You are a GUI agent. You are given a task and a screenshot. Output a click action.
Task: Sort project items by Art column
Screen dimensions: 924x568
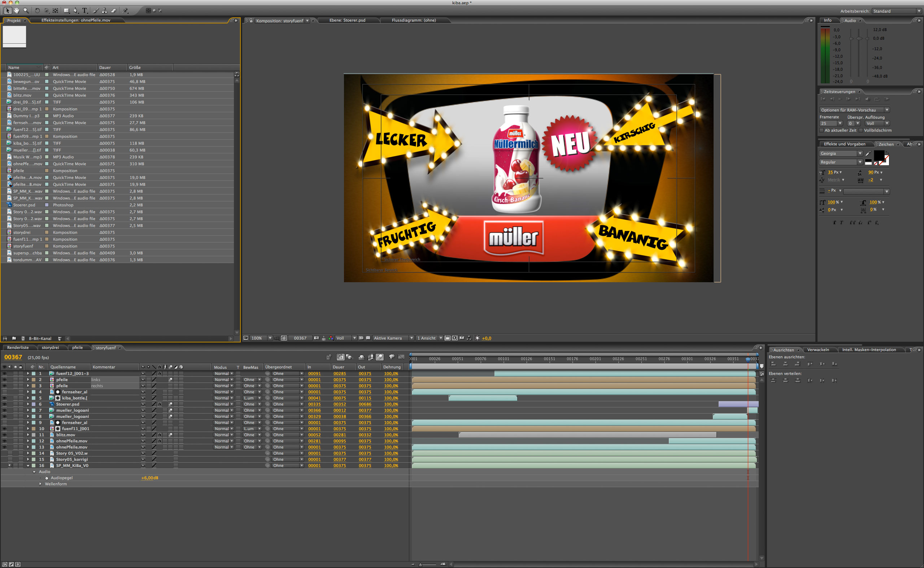[x=74, y=67]
